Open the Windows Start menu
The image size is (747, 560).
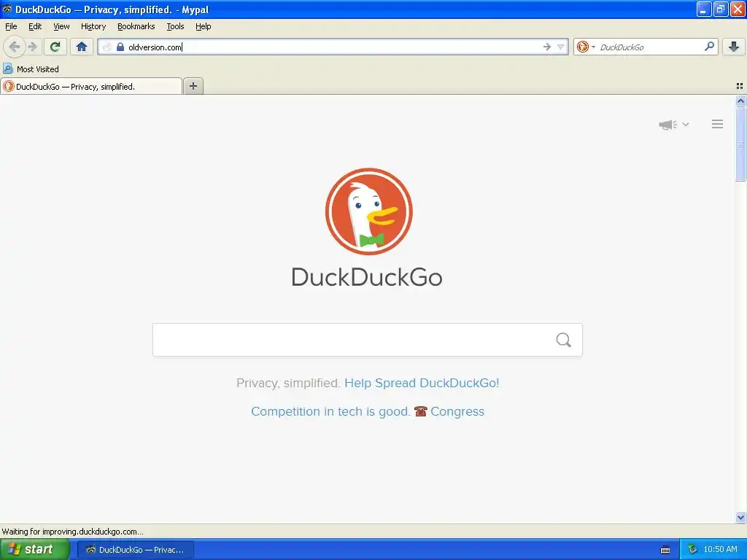pyautogui.click(x=35, y=550)
